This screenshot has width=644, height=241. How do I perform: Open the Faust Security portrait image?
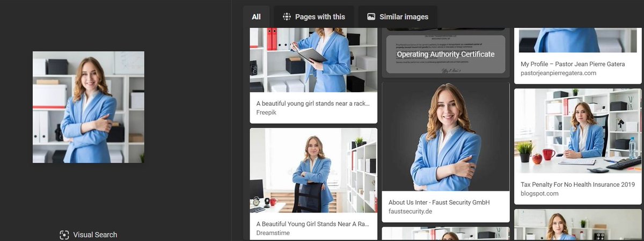pos(445,137)
